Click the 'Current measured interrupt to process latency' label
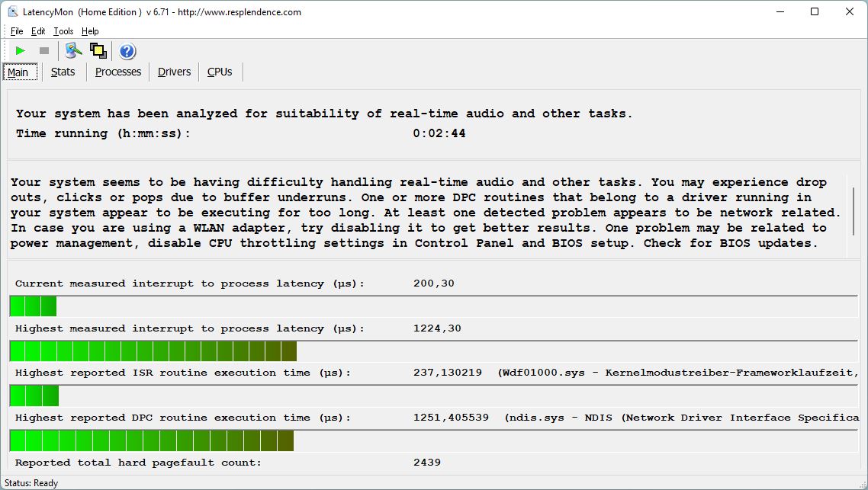Viewport: 868px width, 490px height. 189,283
